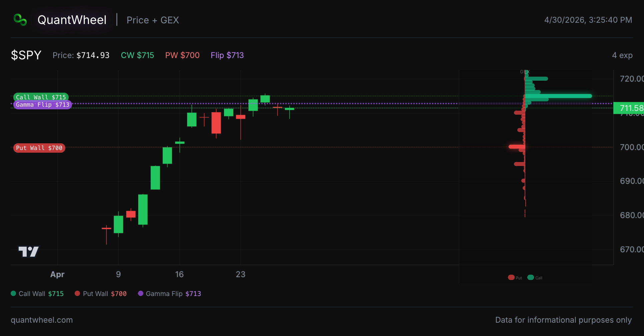Click the Call Wall $715 chart tag
The width and height of the screenshot is (644, 336).
41,97
